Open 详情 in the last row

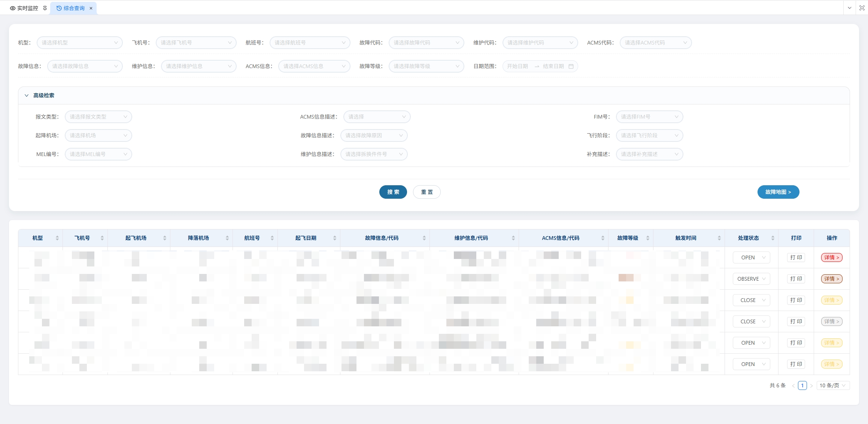tap(832, 364)
